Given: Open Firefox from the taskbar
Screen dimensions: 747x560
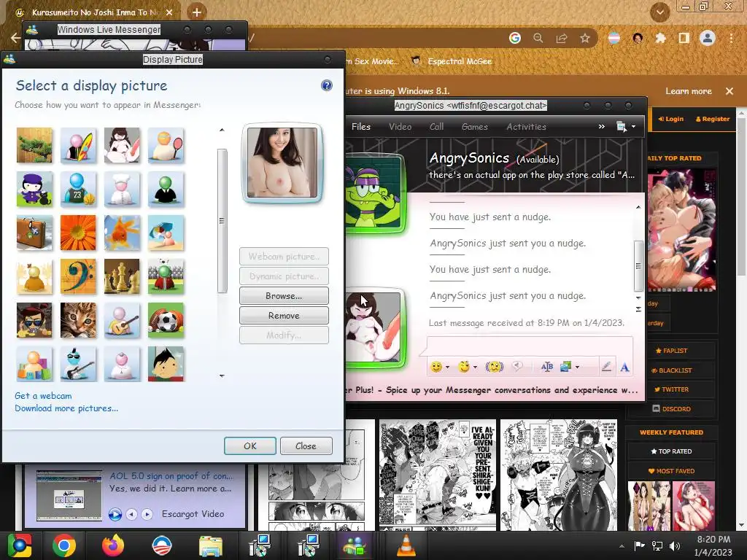Looking at the screenshot, I should pos(113,545).
